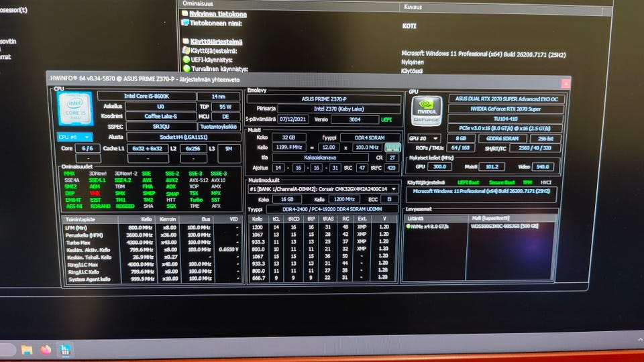This screenshot has height=362, width=644.
Task: Click the 14 nm process field
Action: coord(219,97)
